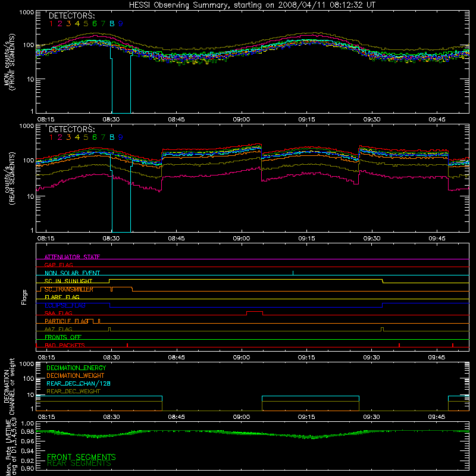The width and height of the screenshot is (476, 476).
Task: Select detector 5 in rear segments legend
Action: (86, 137)
